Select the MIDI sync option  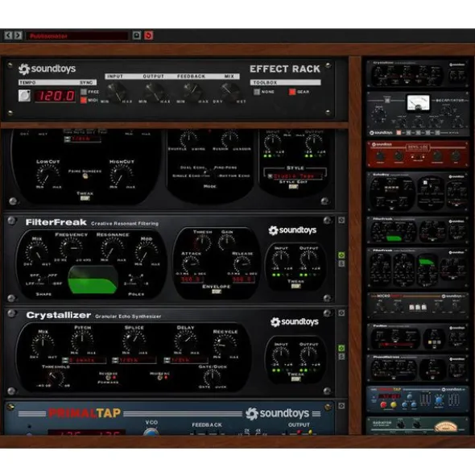pos(84,100)
